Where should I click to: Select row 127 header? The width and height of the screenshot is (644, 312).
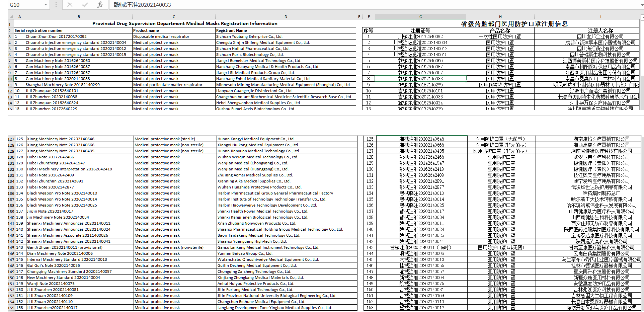point(11,139)
